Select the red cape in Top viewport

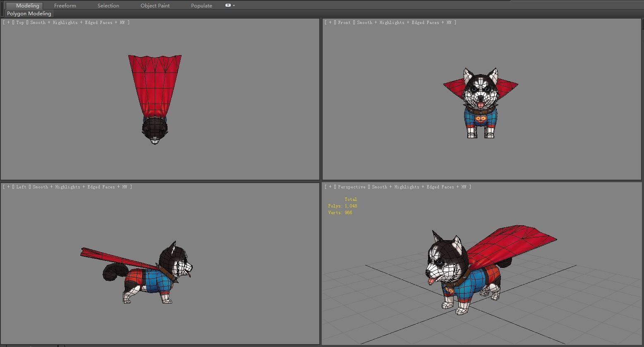tap(155, 85)
